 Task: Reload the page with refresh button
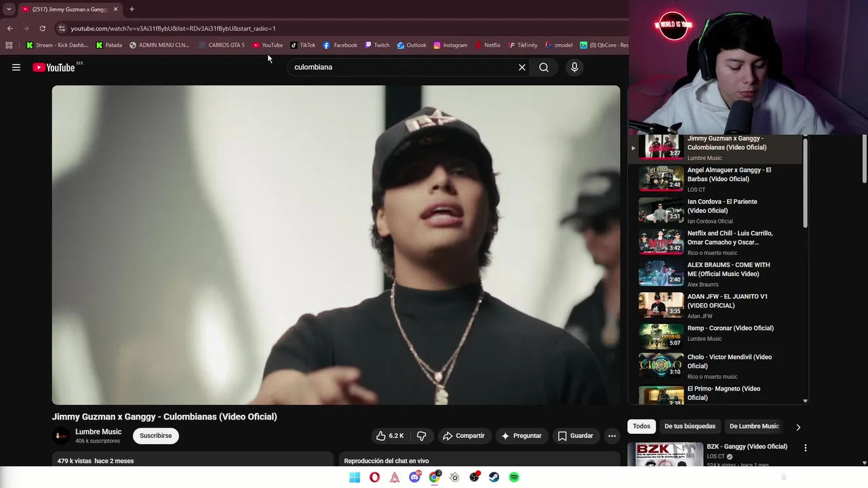click(42, 28)
